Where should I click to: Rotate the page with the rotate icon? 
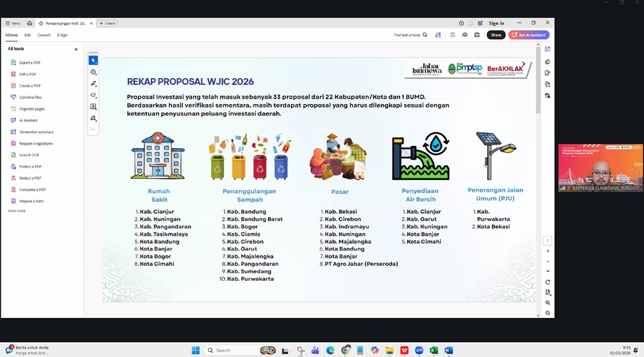pyautogui.click(x=547, y=282)
